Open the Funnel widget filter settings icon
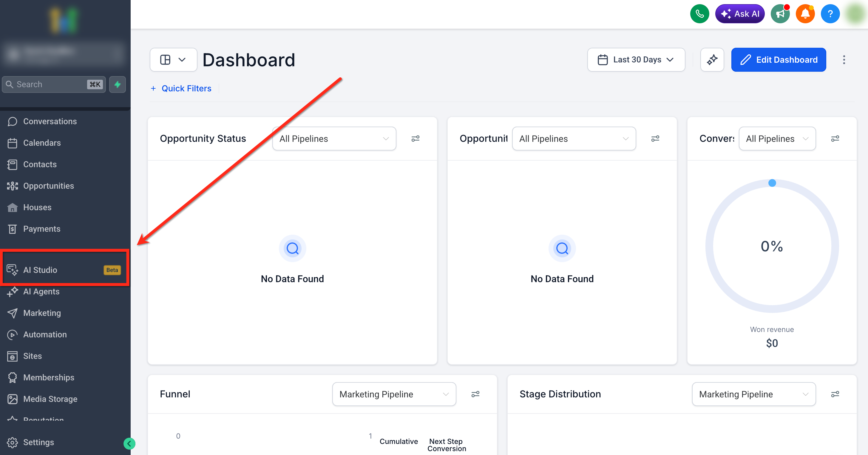This screenshot has width=868, height=455. point(475,394)
